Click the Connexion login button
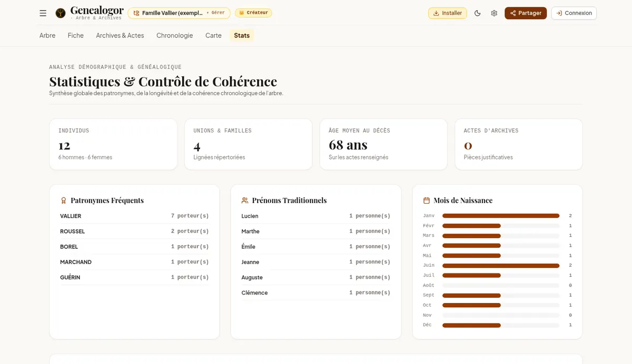Viewport: 632px width, 364px height. coord(574,13)
